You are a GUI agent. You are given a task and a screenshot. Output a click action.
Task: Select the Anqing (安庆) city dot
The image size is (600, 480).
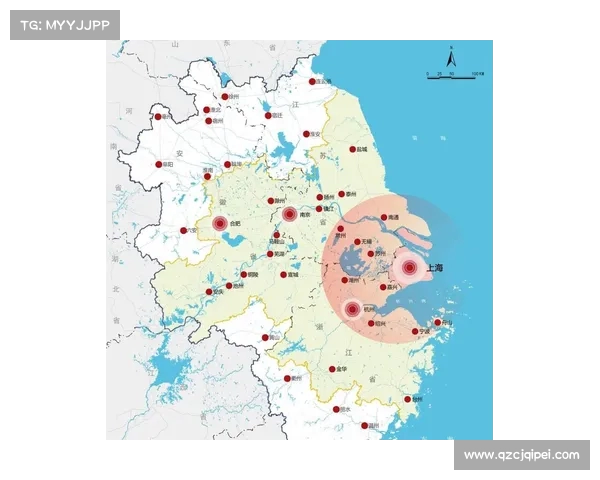click(x=209, y=292)
